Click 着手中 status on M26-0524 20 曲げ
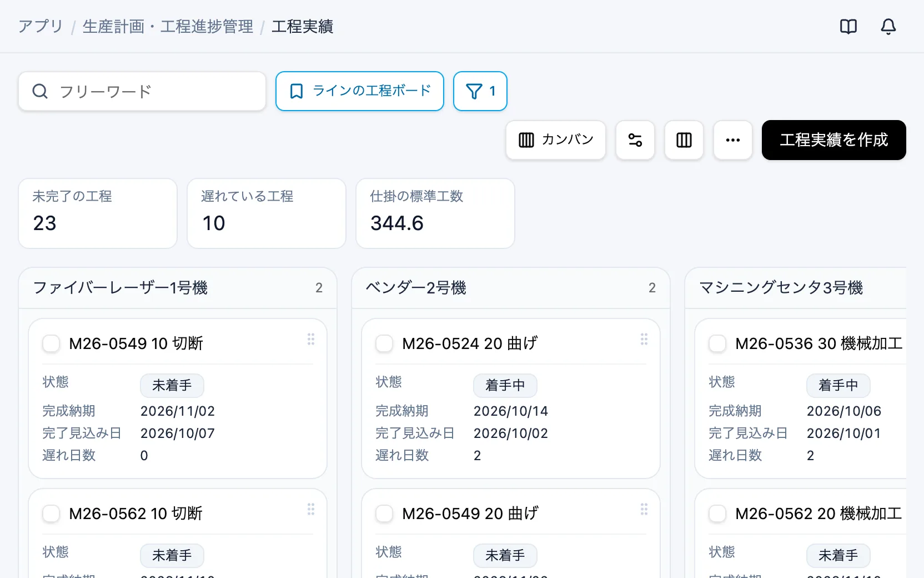 point(505,385)
